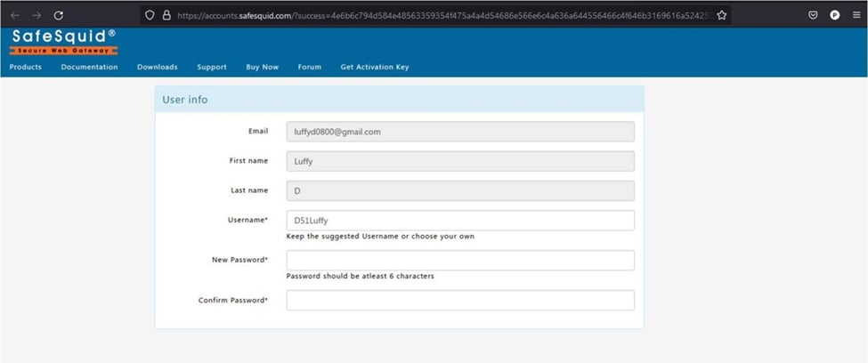
Task: Focus the browser address bar URL
Action: [x=442, y=15]
